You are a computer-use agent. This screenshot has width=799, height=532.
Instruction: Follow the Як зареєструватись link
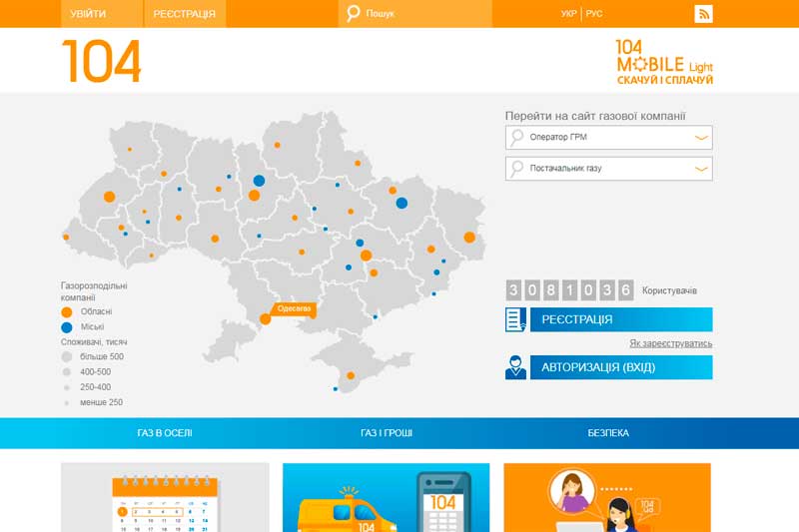click(670, 343)
